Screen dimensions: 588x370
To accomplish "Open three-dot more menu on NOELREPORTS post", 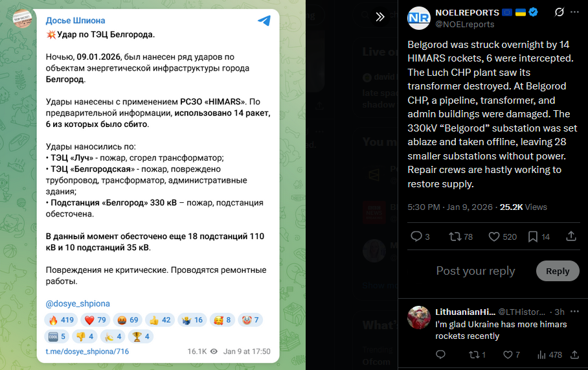I will coord(574,12).
